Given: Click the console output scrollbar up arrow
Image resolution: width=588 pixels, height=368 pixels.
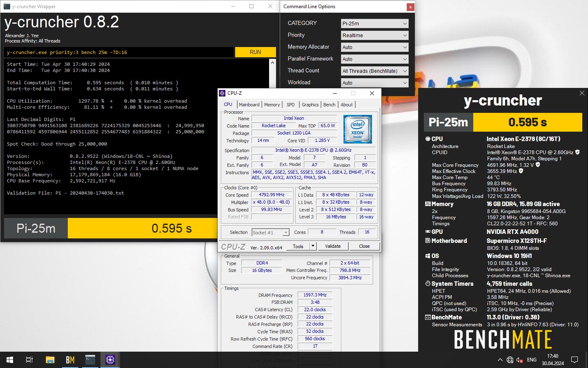Looking at the screenshot, I should 272,63.
